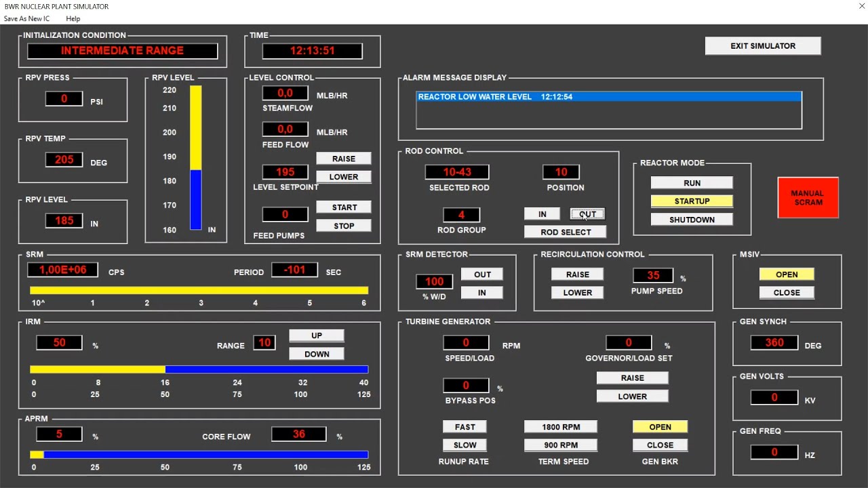868x488 pixels.
Task: Select FAST runup rate
Action: click(x=465, y=427)
